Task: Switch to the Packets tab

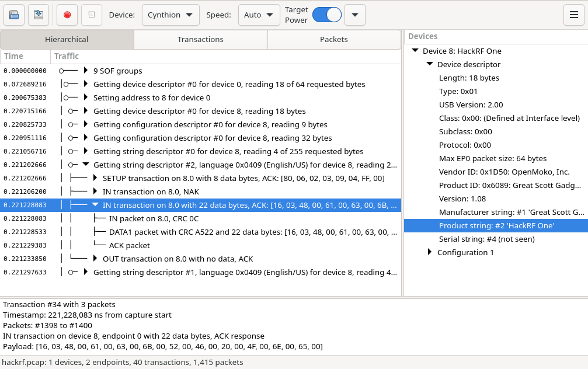Action: coord(334,39)
